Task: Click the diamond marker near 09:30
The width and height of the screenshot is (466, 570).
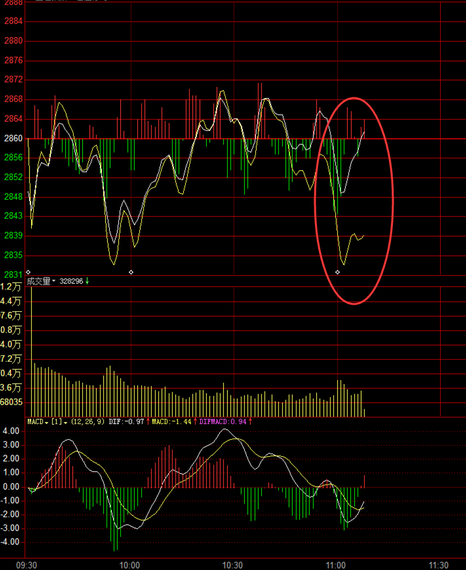Action: point(28,272)
